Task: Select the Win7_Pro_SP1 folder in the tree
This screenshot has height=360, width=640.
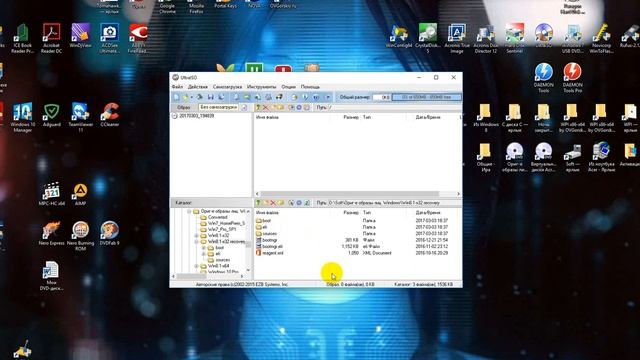Action: click(222, 229)
